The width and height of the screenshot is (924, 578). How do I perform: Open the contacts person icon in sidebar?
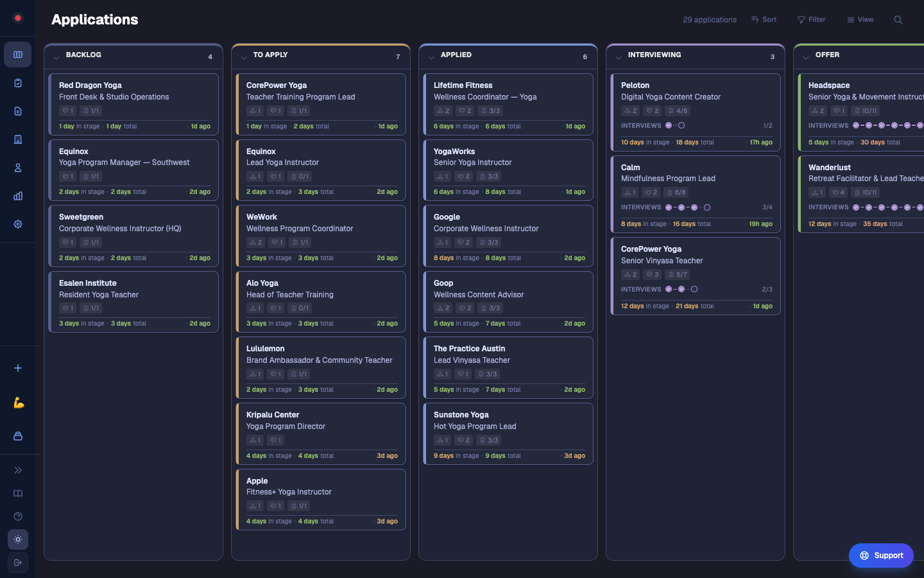point(18,168)
